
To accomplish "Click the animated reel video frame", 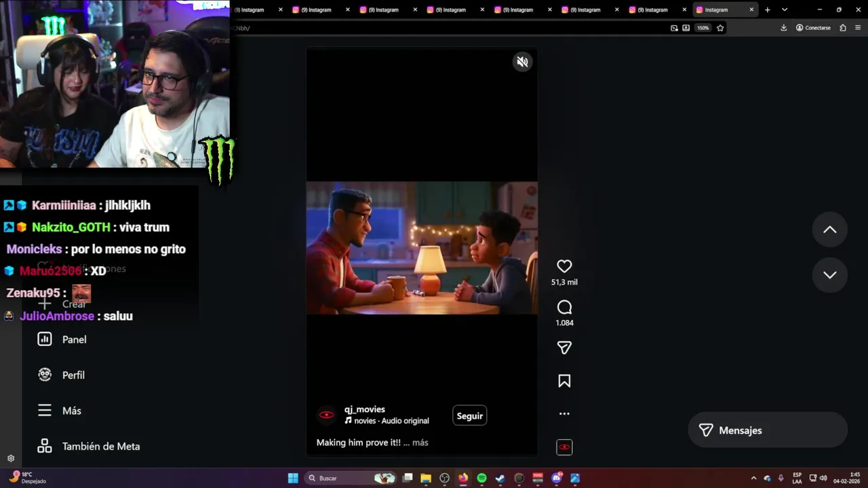I will (x=422, y=247).
